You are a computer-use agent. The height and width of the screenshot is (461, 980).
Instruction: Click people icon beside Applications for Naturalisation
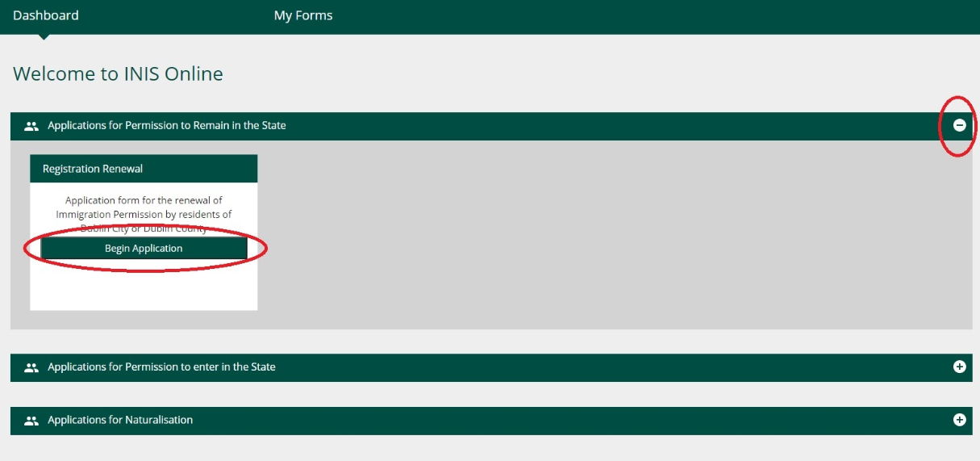point(31,421)
